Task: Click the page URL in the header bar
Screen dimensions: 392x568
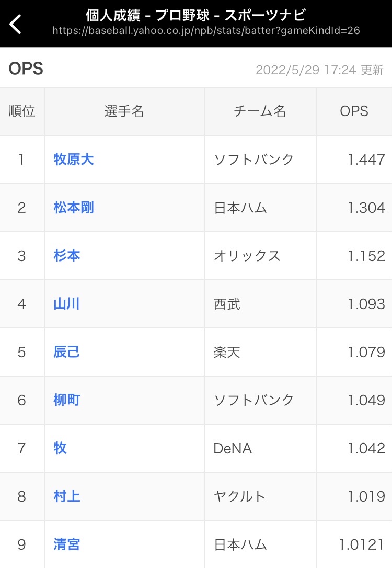Action: pos(206,30)
